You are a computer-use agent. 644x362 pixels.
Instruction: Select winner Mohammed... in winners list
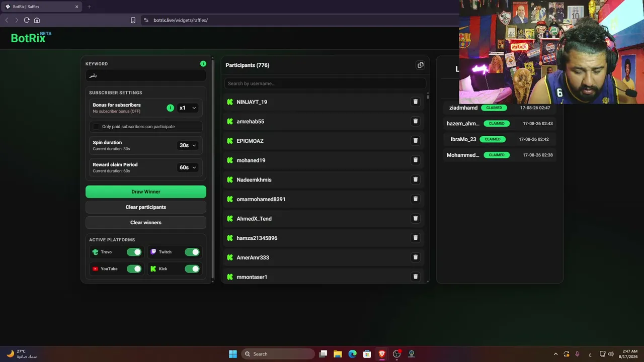(463, 155)
